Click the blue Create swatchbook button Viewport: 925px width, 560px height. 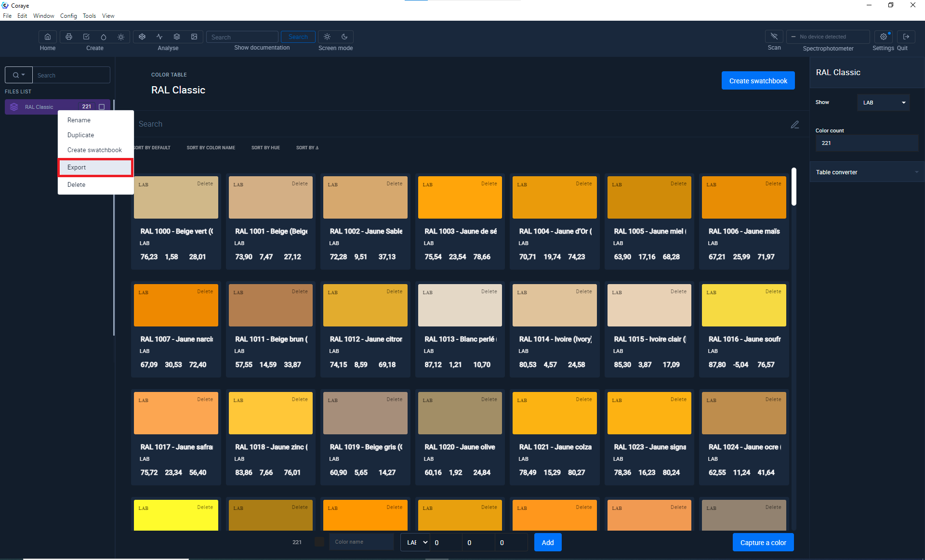[758, 80]
